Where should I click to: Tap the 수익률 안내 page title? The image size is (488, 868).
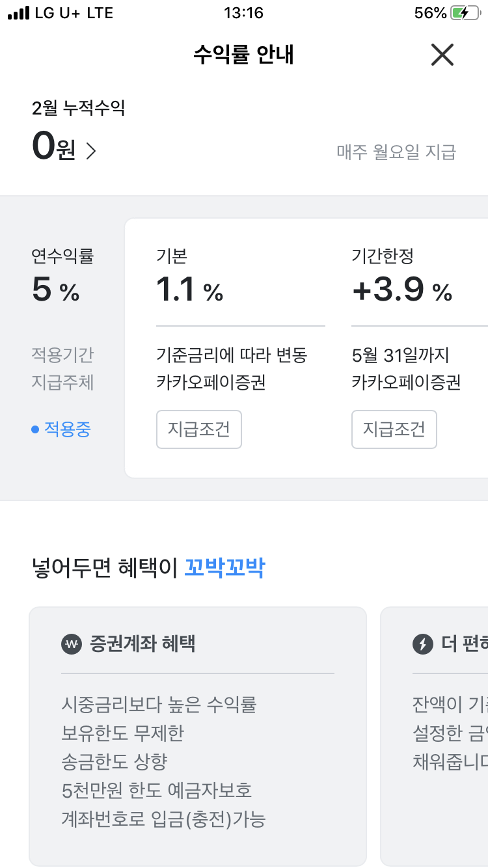(244, 55)
